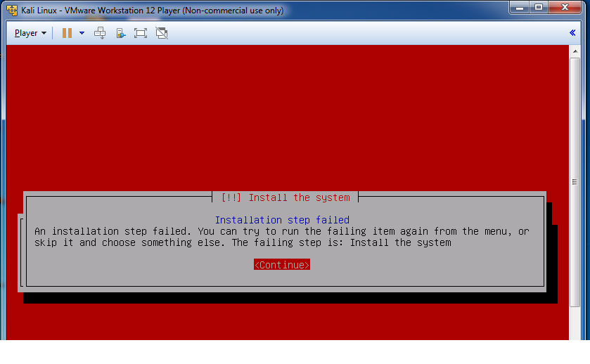This screenshot has width=590, height=364.
Task: Enter full screen mode
Action: coord(140,33)
